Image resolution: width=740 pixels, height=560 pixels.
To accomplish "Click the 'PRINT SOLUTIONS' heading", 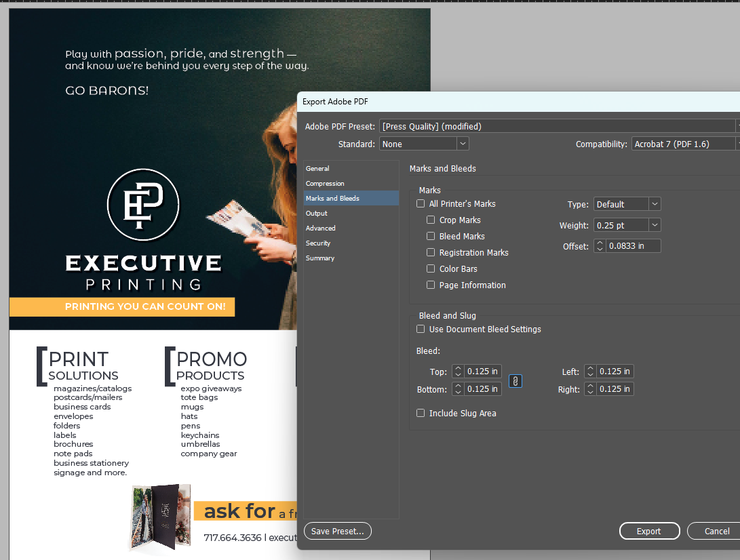I will [83, 365].
